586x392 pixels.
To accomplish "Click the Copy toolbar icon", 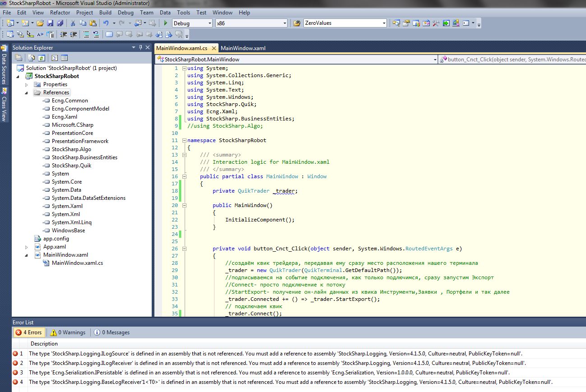I will (x=83, y=23).
